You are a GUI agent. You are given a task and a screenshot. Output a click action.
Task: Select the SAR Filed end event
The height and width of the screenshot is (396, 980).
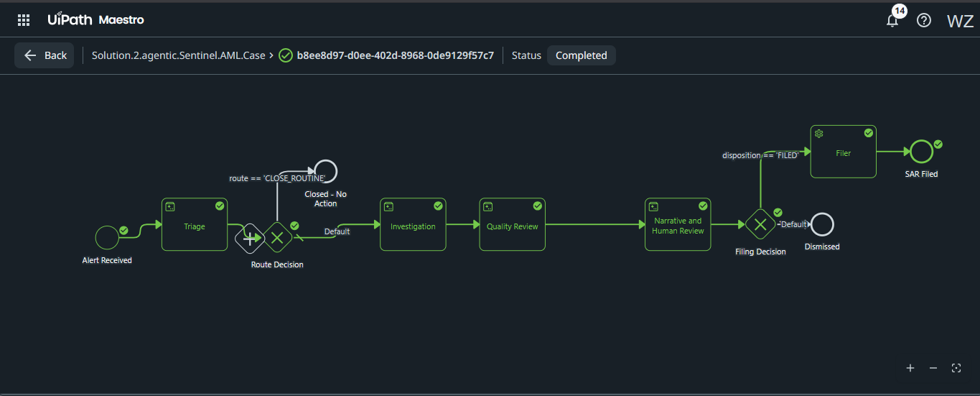pos(921,152)
